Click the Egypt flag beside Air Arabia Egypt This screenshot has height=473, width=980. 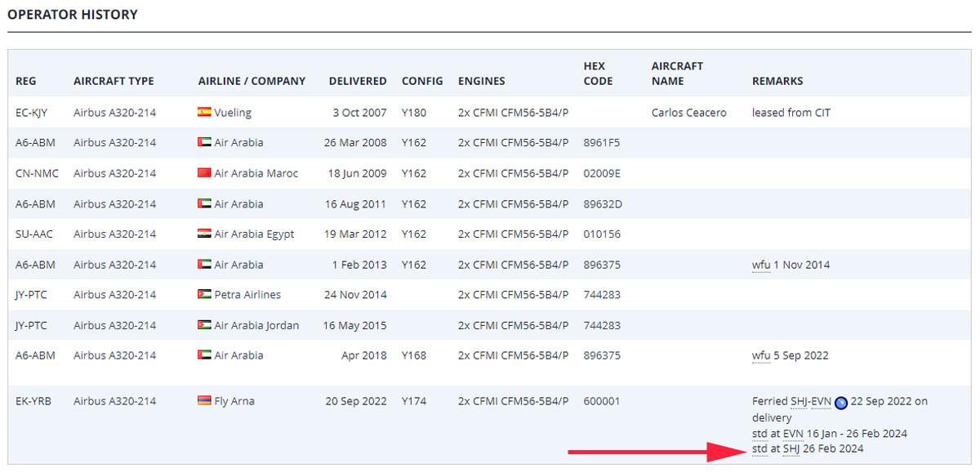point(204,234)
